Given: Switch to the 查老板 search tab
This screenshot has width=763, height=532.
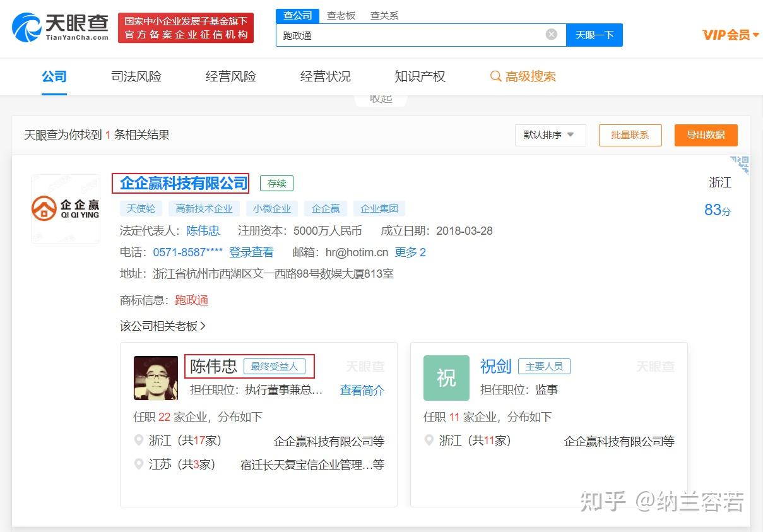Looking at the screenshot, I should tap(341, 15).
